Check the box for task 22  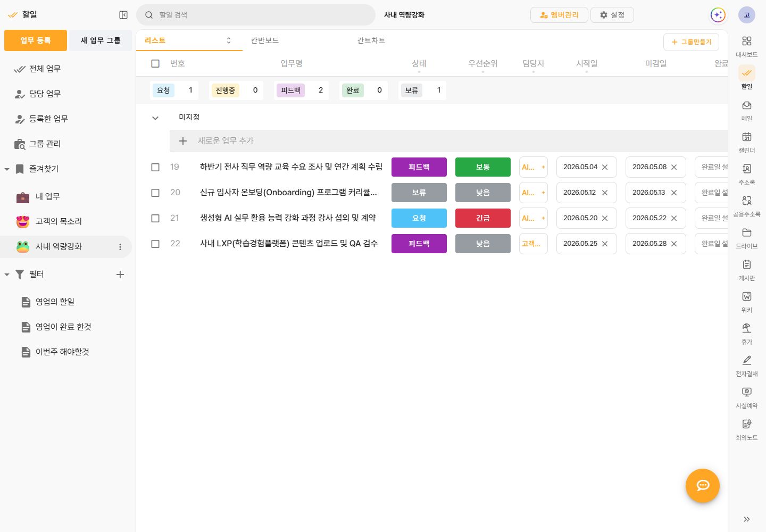coord(155,244)
